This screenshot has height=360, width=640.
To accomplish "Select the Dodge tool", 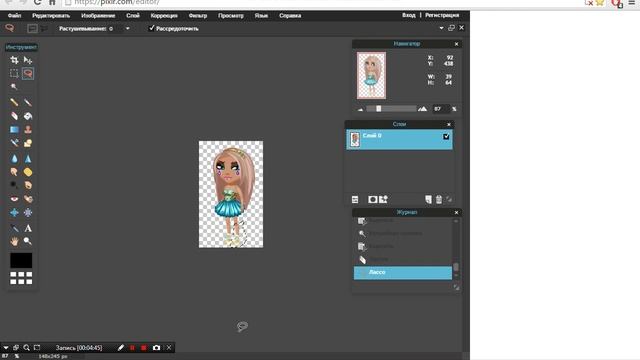I will (14, 185).
